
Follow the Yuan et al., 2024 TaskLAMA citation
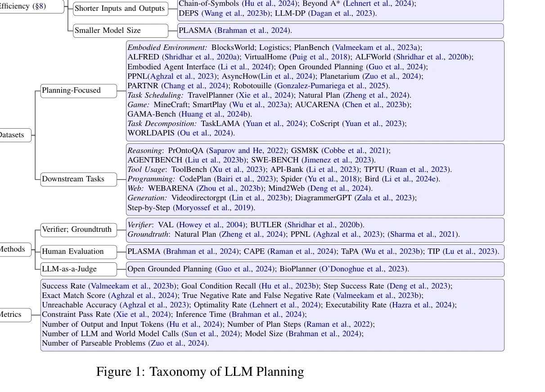pos(275,123)
